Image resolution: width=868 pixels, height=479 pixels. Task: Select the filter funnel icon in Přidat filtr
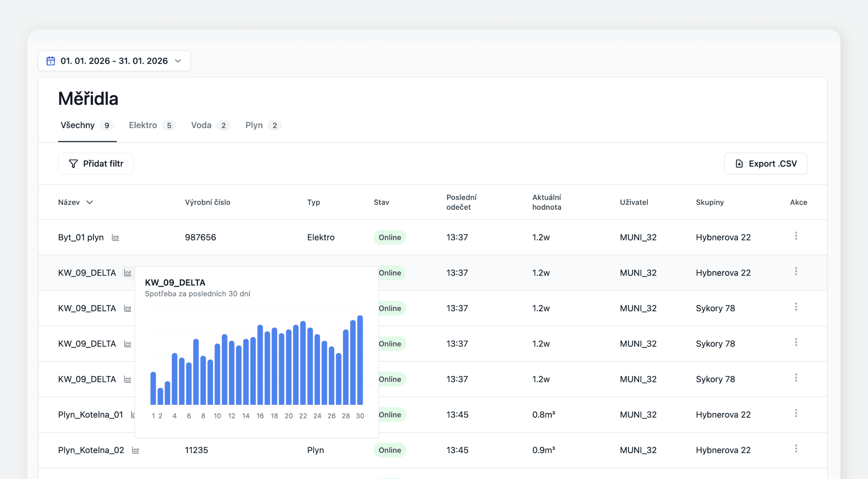tap(73, 163)
